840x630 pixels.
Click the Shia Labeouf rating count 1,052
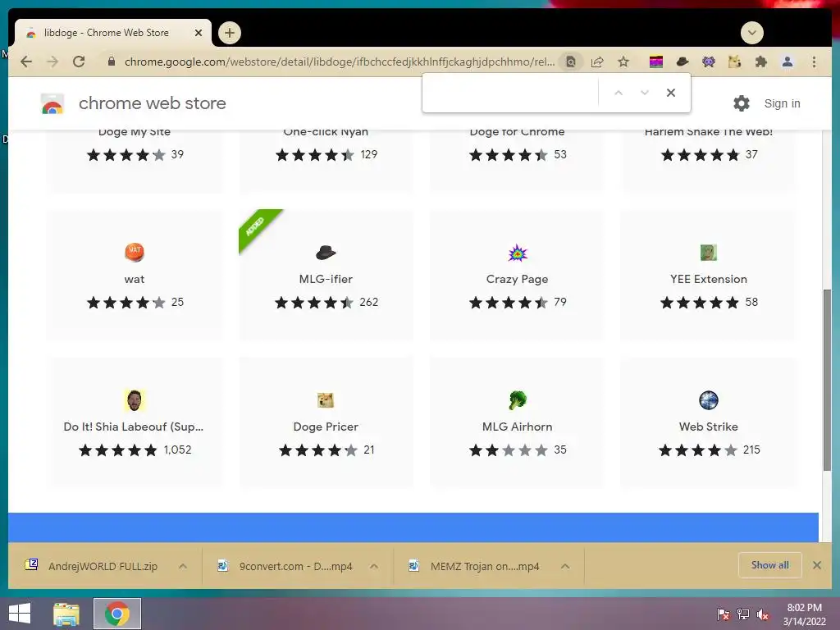(177, 450)
